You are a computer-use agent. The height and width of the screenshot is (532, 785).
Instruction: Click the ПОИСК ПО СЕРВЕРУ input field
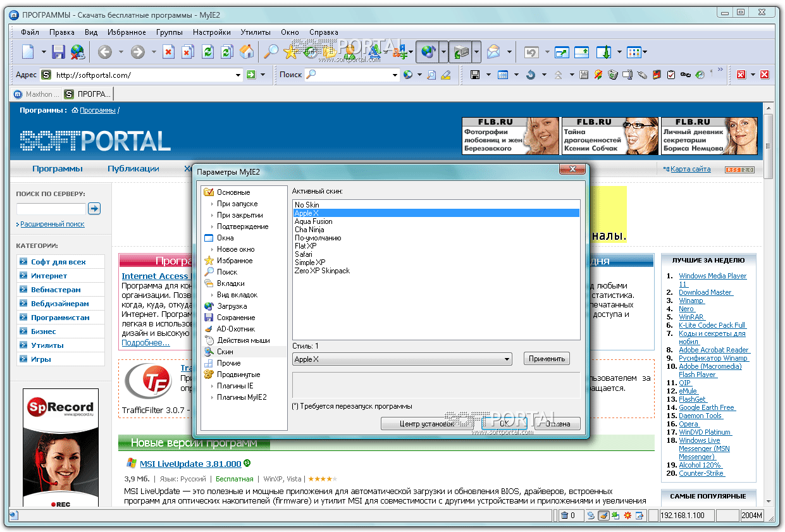(51, 209)
